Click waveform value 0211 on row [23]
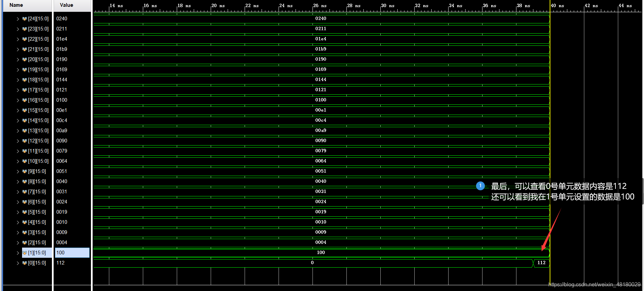 coord(321,29)
